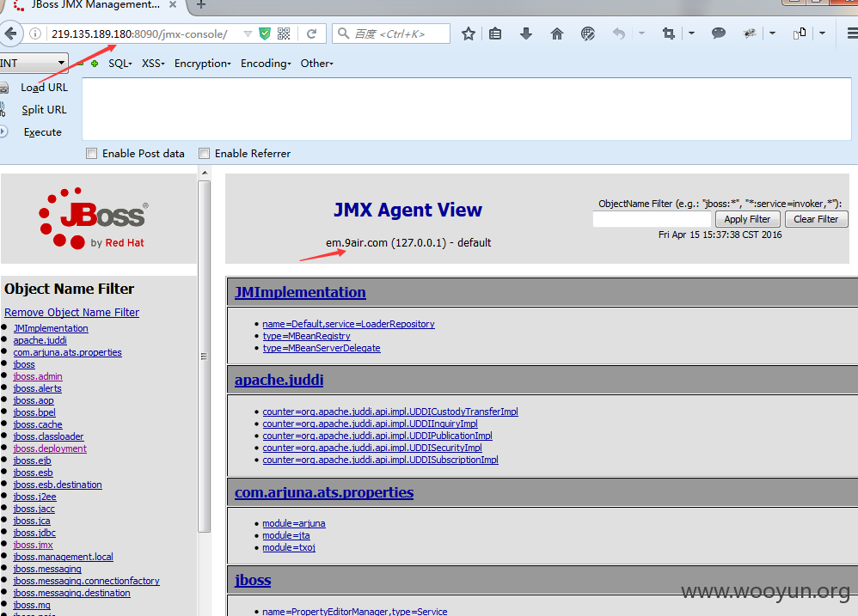Click the Load URL icon

click(x=3, y=88)
